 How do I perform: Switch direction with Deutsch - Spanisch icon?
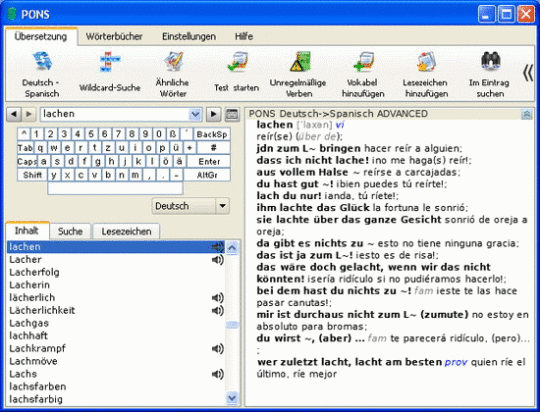pos(42,61)
